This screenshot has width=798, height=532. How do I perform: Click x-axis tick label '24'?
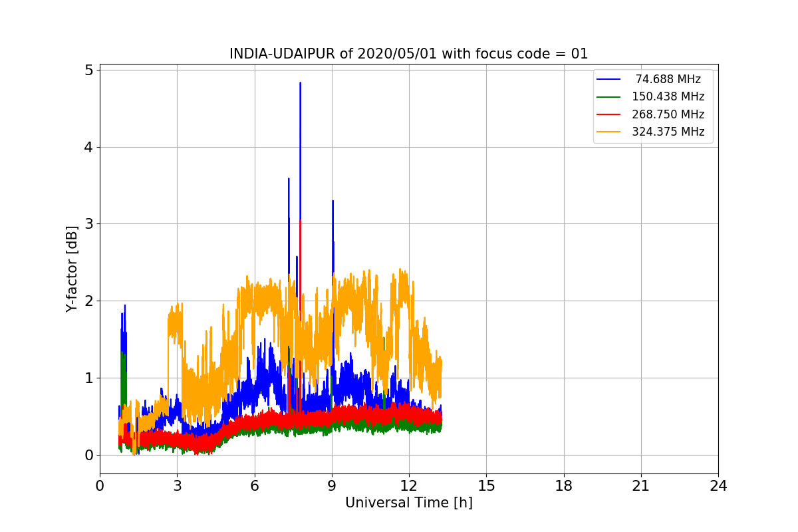point(718,486)
